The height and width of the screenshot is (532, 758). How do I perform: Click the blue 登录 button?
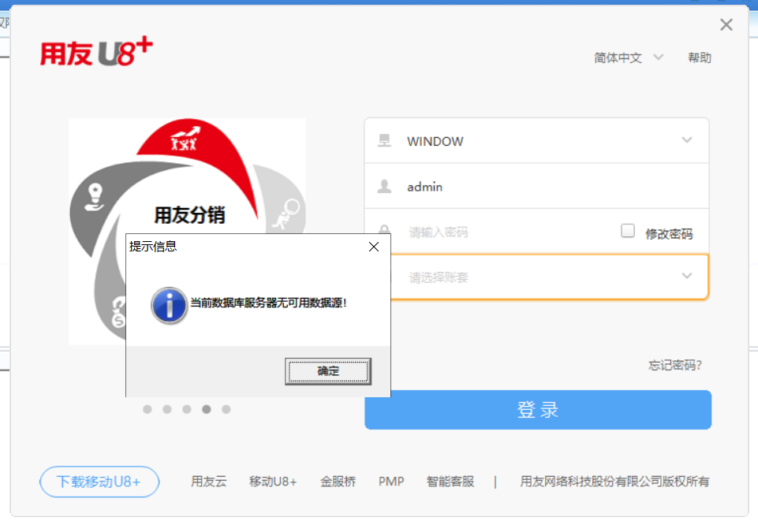click(x=538, y=410)
